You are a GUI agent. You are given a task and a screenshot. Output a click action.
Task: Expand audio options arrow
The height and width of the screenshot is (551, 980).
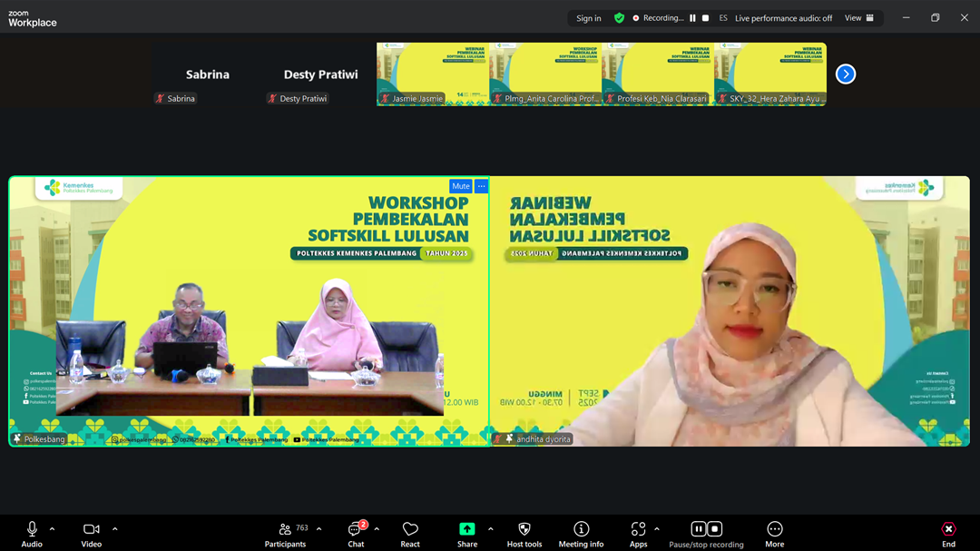52,529
